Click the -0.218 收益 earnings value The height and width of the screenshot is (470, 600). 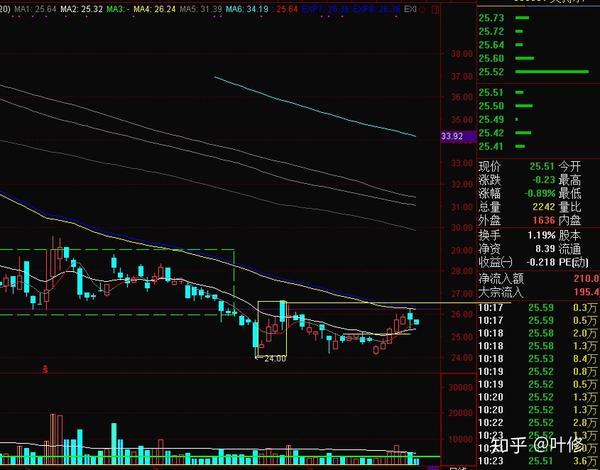tap(541, 263)
